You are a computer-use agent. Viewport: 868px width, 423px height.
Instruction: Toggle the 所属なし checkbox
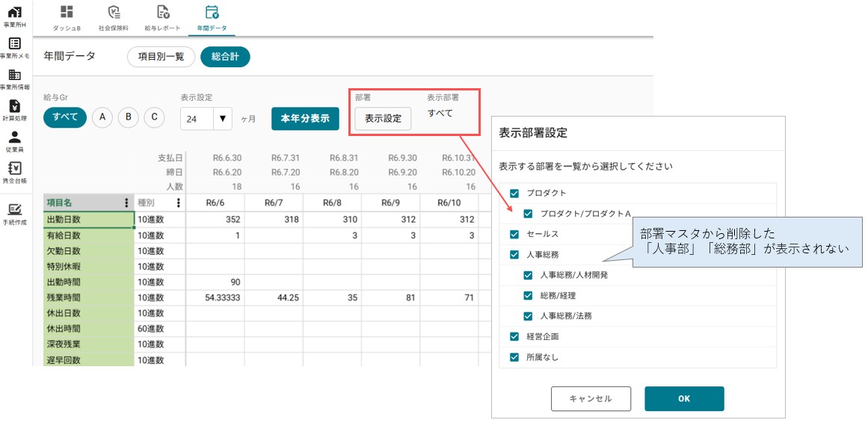515,357
